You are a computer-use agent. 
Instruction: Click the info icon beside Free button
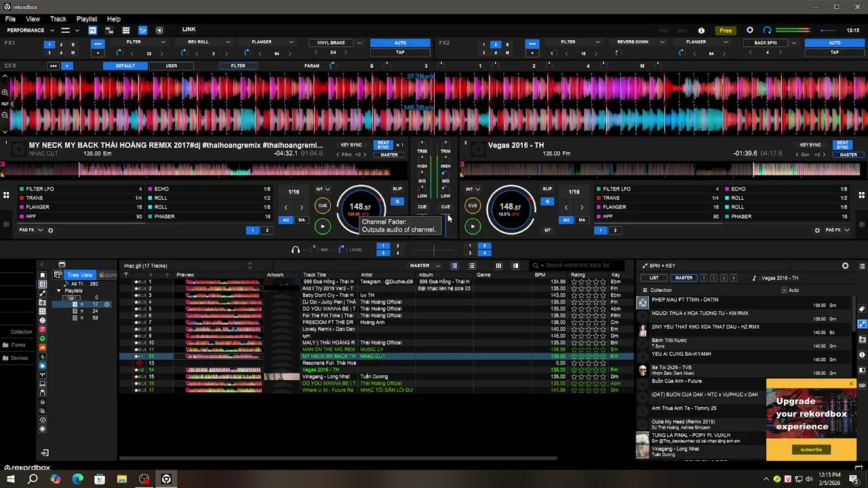[701, 30]
